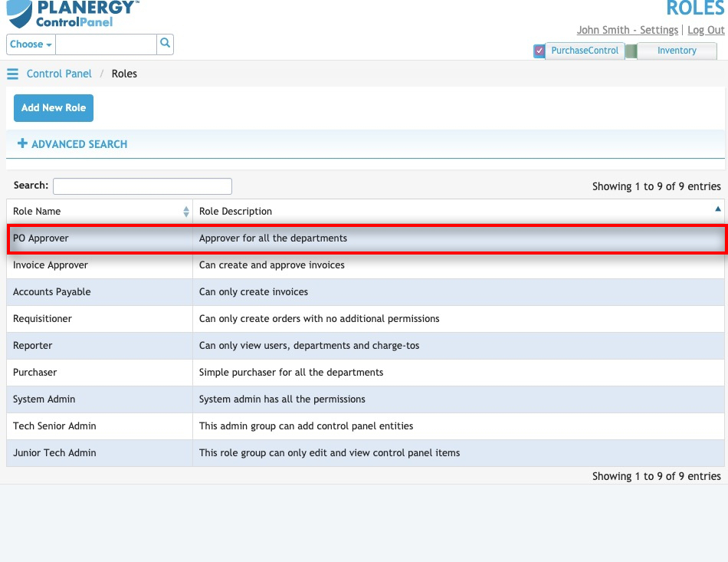Screen dimensions: 728x562
Task: Go to Control Panel breadcrumb
Action: click(59, 74)
